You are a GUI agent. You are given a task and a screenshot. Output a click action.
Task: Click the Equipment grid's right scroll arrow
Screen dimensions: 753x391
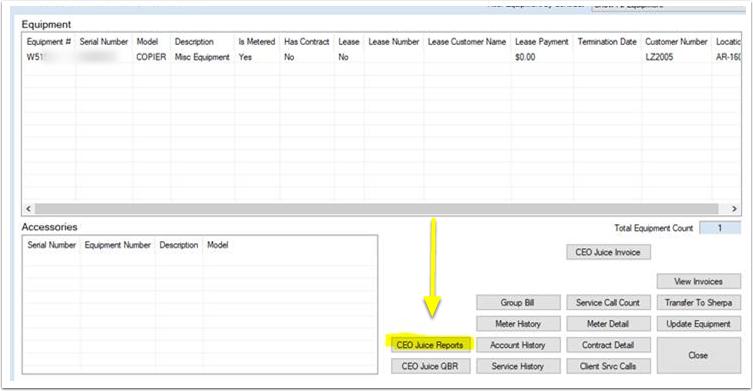[x=734, y=208]
